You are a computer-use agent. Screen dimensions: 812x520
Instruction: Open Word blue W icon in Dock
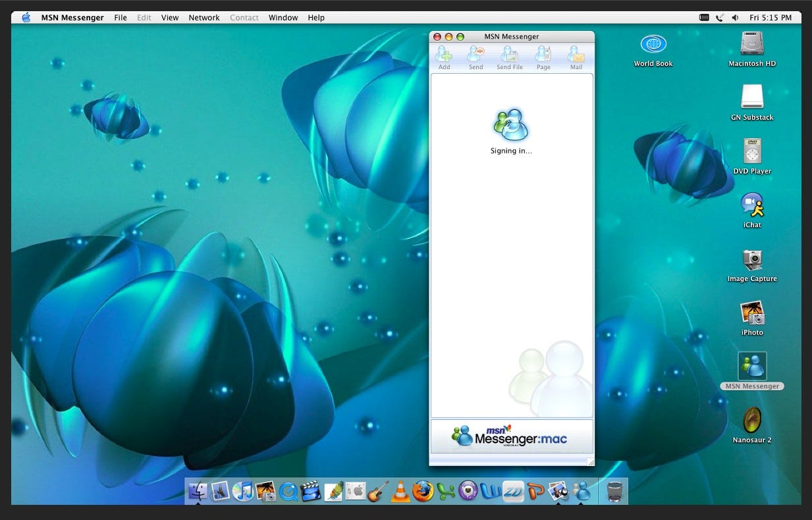pyautogui.click(x=491, y=491)
